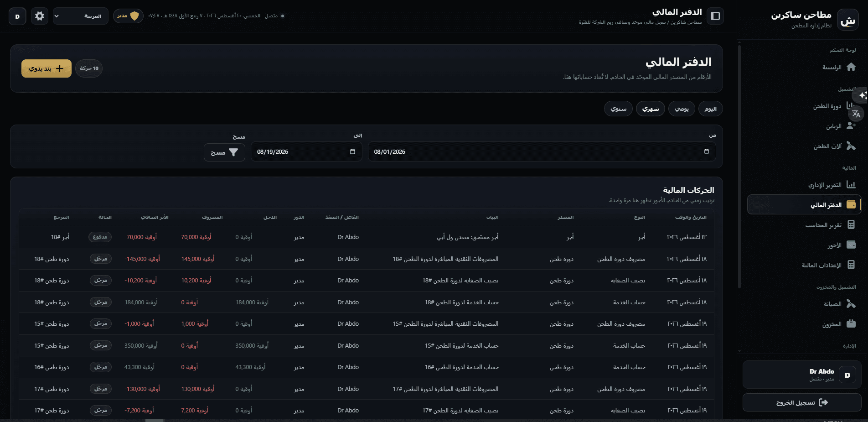Click the sidebar vertical scrollbar

(739, 167)
